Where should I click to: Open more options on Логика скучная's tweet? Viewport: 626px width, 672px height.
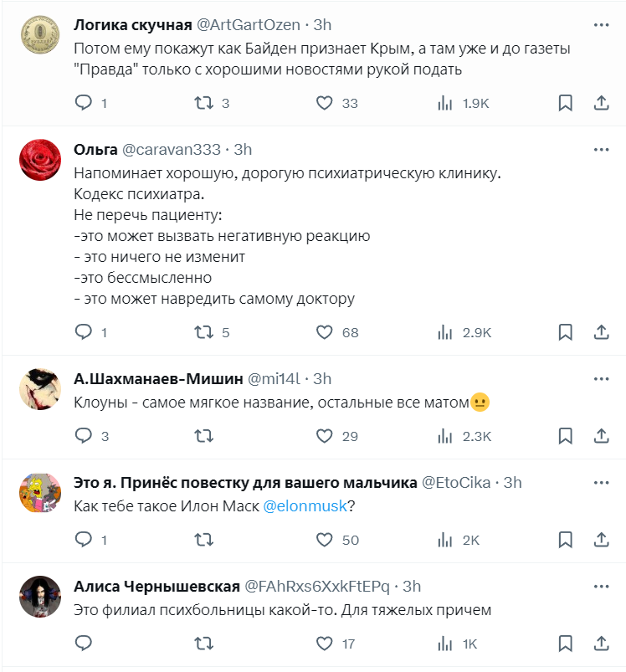[600, 24]
